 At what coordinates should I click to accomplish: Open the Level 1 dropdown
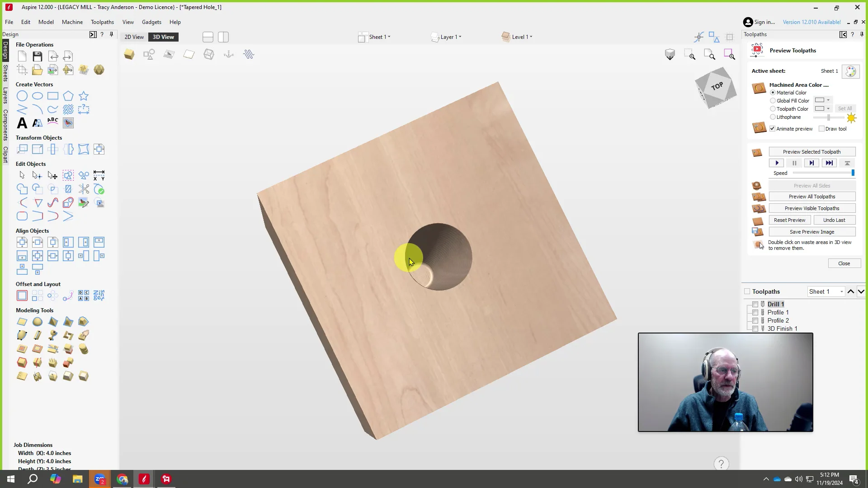pyautogui.click(x=517, y=37)
